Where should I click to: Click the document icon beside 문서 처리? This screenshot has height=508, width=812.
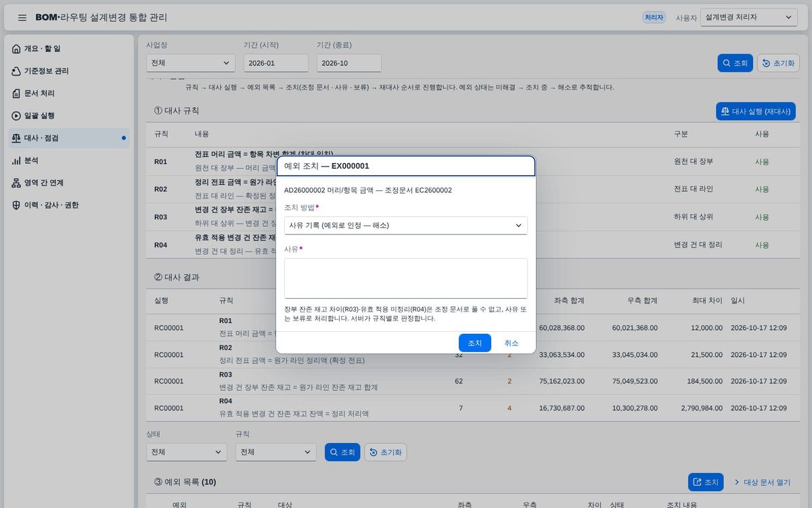(16, 93)
